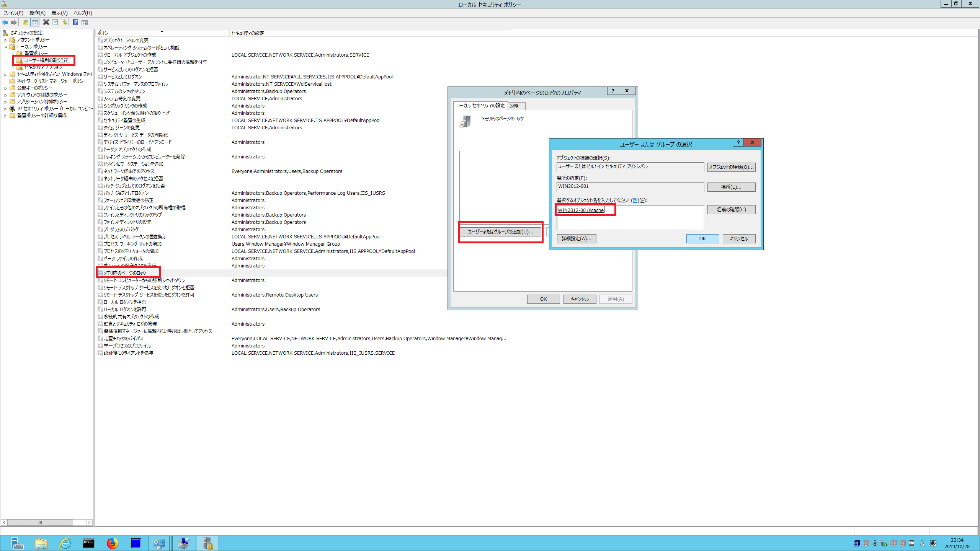The height and width of the screenshot is (551, 980).
Task: Click the 場所(L)... button
Action: point(731,187)
